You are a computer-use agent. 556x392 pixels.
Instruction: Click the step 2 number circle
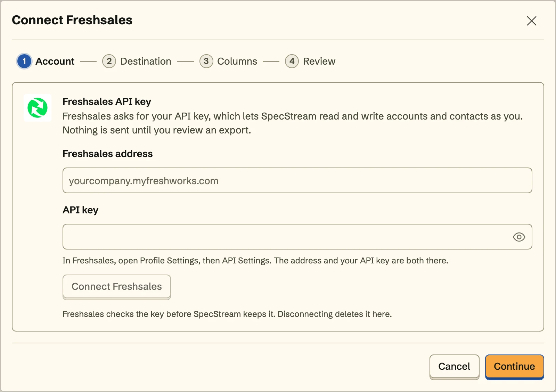tap(109, 61)
